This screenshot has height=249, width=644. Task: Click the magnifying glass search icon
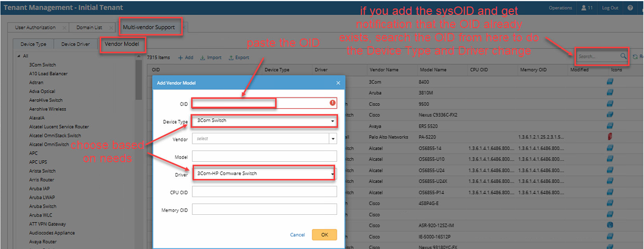click(x=623, y=56)
